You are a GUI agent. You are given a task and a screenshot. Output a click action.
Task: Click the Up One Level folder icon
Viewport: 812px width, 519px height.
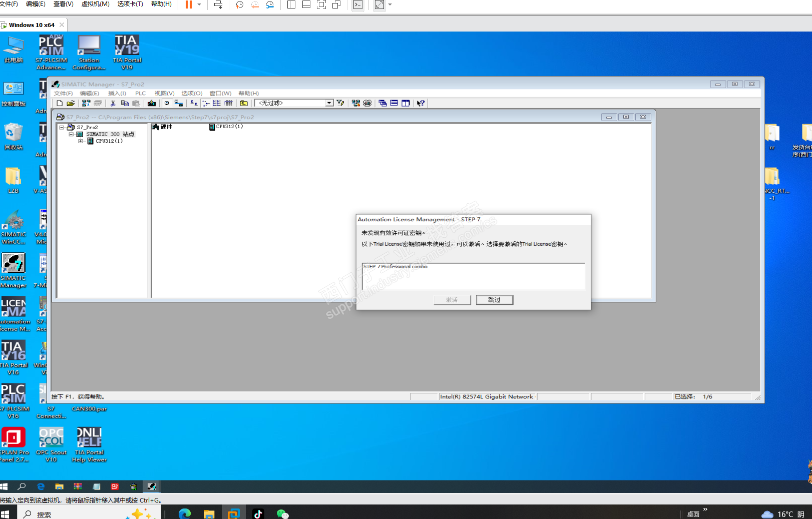point(244,103)
